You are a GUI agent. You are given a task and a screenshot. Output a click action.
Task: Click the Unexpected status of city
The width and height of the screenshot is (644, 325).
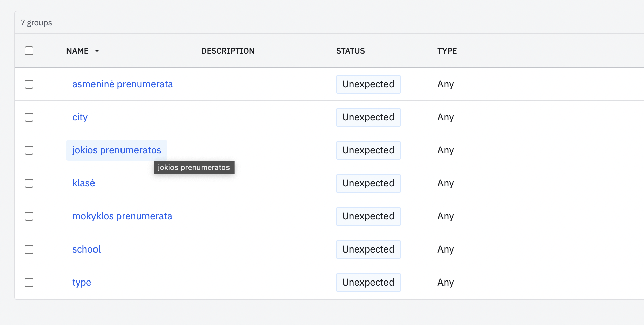[x=368, y=117]
